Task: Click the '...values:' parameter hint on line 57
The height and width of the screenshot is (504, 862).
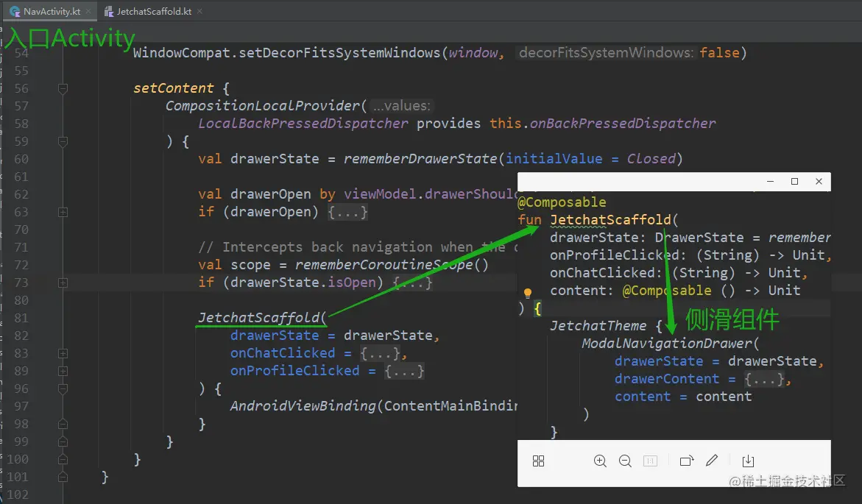Action: coord(401,105)
